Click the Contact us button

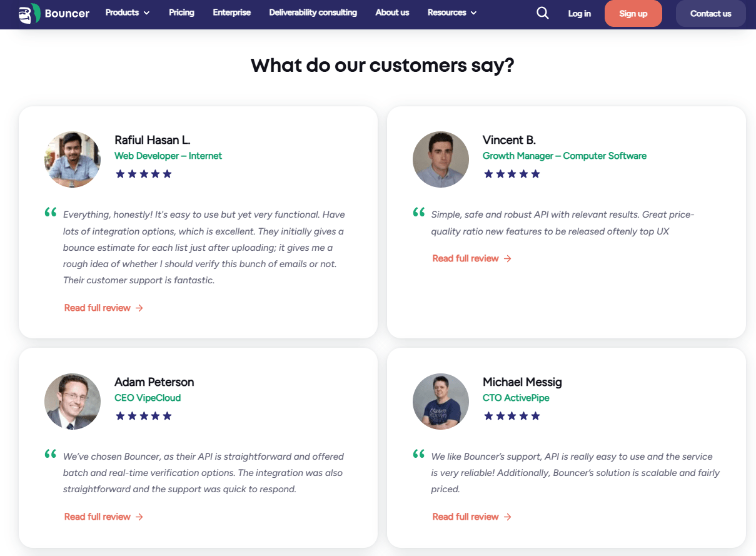tap(710, 14)
